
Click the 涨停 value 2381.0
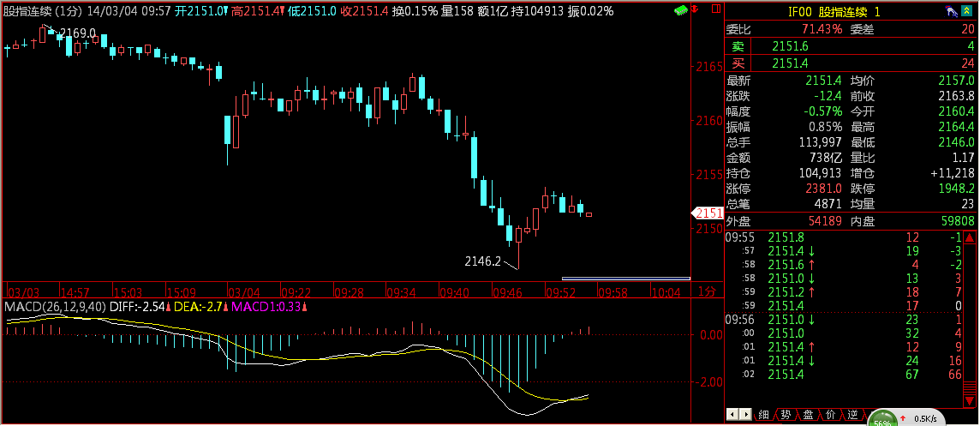[824, 189]
